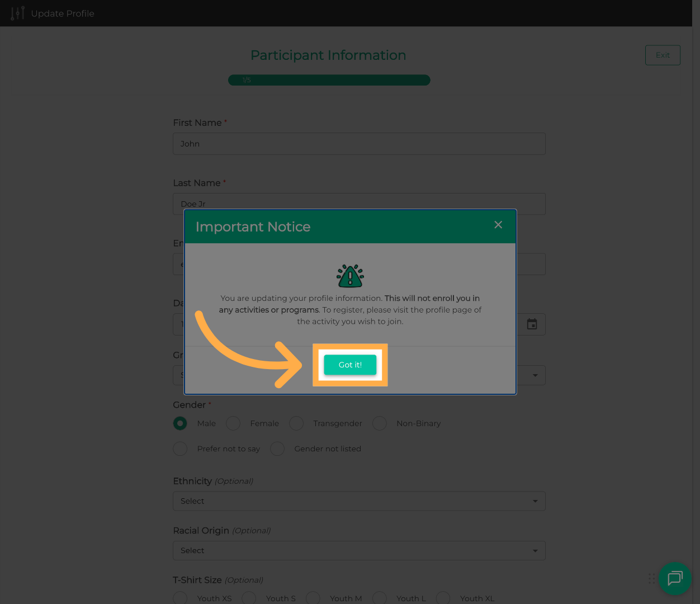Open the date picker calendar icon
This screenshot has width=700, height=604.
coord(532,324)
